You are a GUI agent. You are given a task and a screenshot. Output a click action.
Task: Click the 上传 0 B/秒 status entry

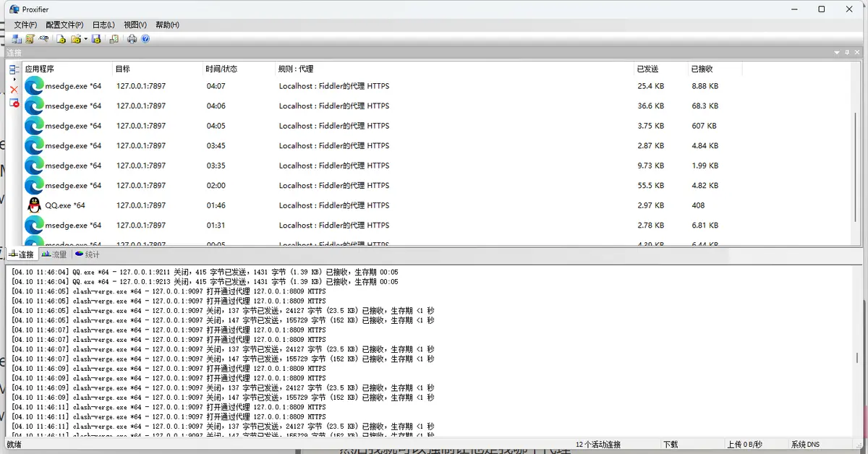click(x=744, y=445)
